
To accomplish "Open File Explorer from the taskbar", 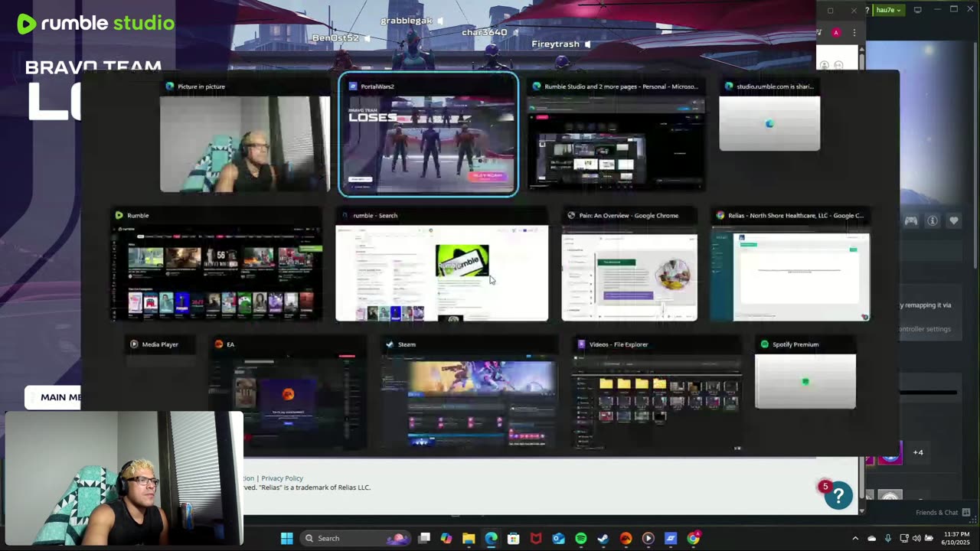I will (469, 538).
